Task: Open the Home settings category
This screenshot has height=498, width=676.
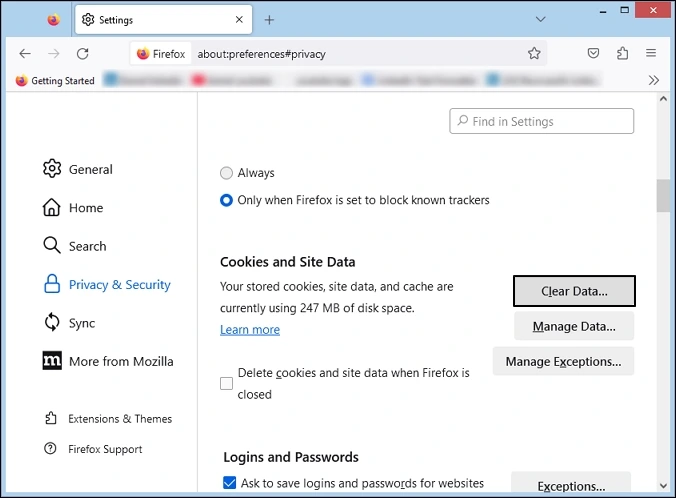Action: pos(73,208)
